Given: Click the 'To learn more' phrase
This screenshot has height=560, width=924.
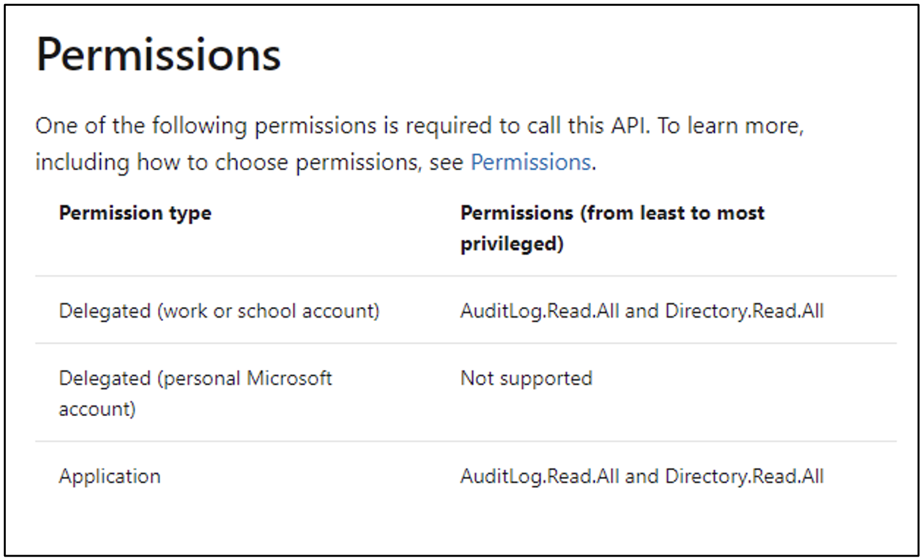Looking at the screenshot, I should click(730, 125).
